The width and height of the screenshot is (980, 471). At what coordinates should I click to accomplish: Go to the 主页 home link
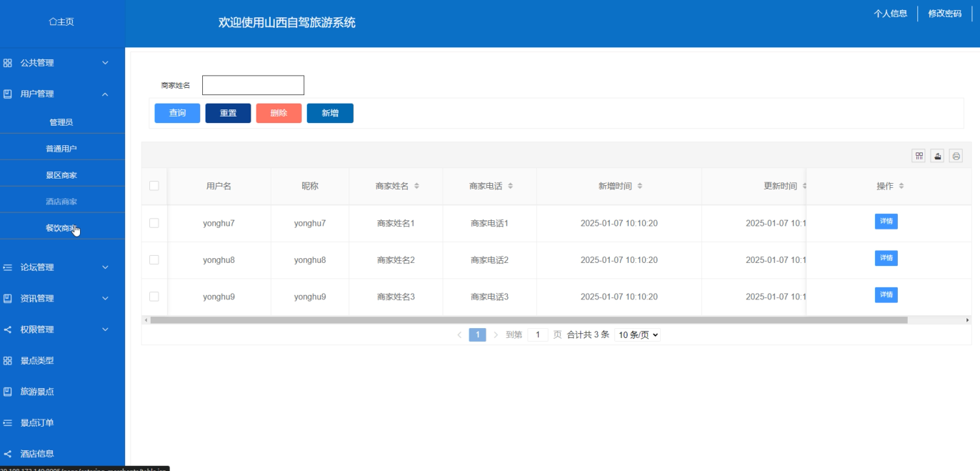click(61, 22)
